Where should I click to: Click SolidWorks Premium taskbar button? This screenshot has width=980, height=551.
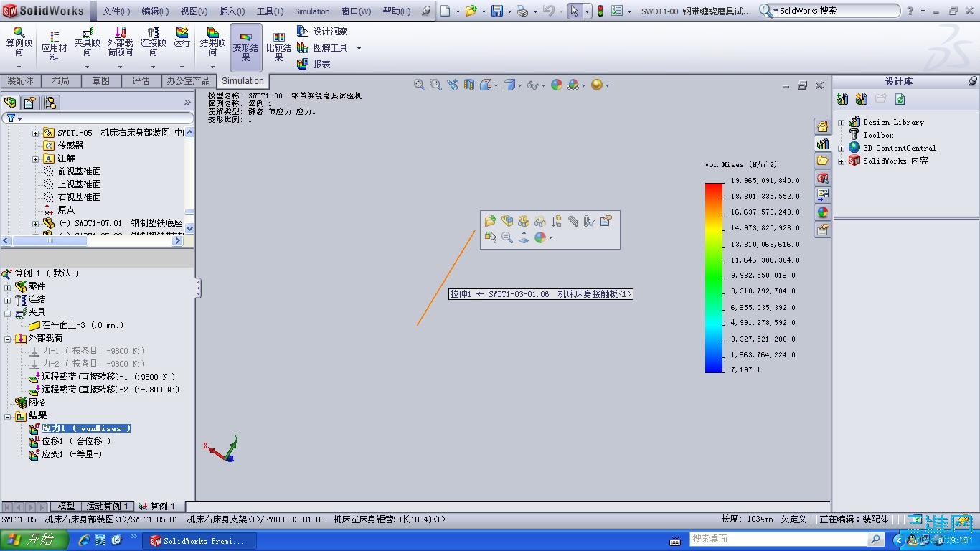point(198,540)
